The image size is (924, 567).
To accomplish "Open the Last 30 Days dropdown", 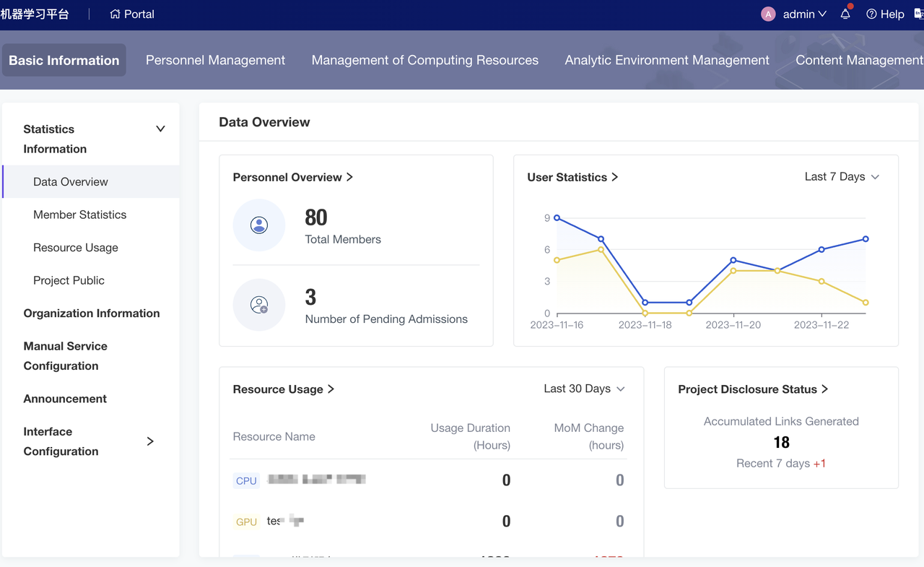I will [584, 389].
